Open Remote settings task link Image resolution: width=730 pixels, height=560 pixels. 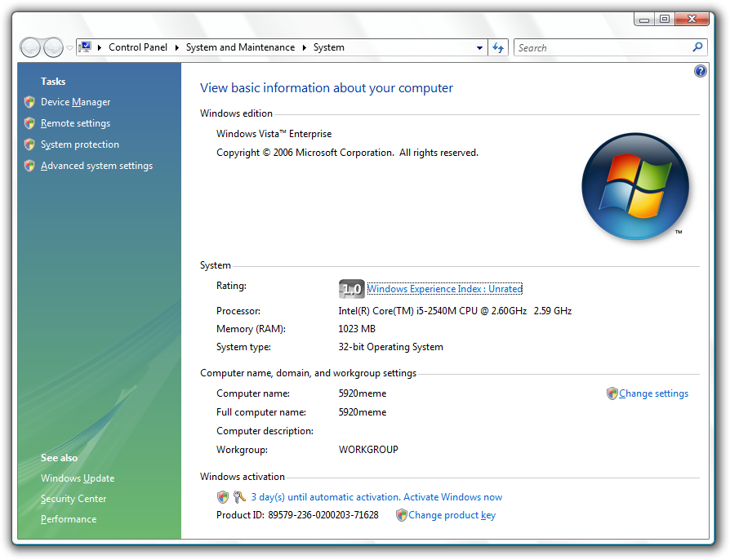pos(75,123)
